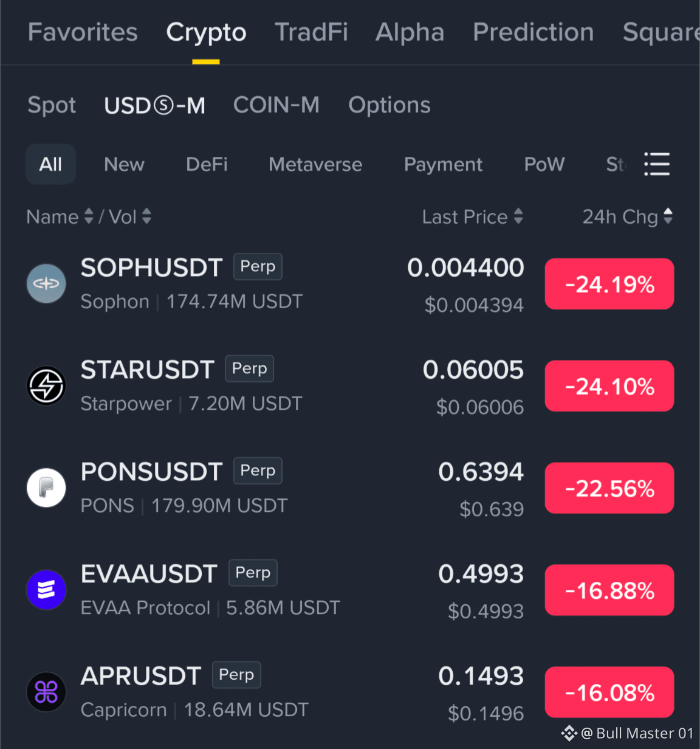This screenshot has height=749, width=700.
Task: Open the category list menu icon
Action: [x=657, y=164]
